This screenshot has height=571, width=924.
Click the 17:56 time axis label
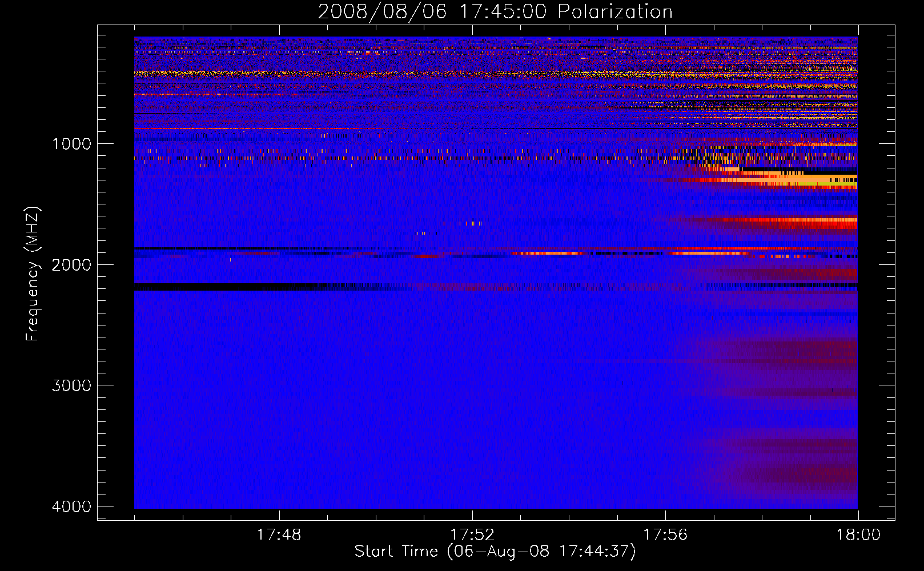pyautogui.click(x=665, y=535)
